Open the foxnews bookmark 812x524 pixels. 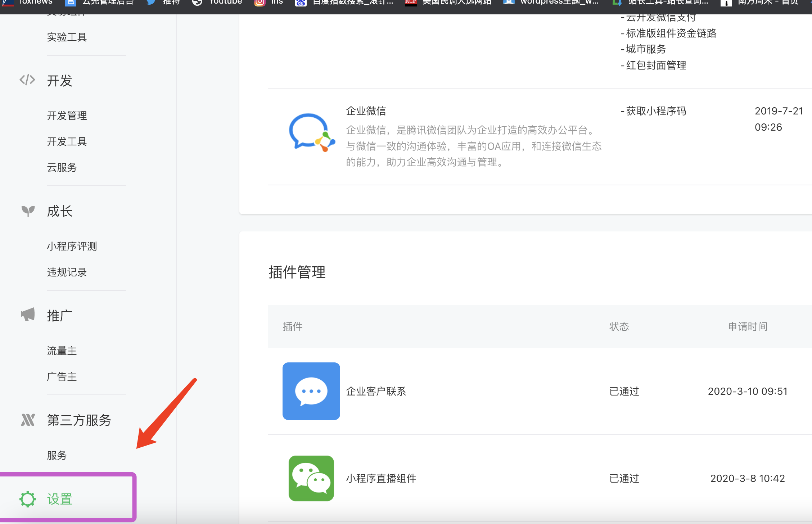pos(28,3)
